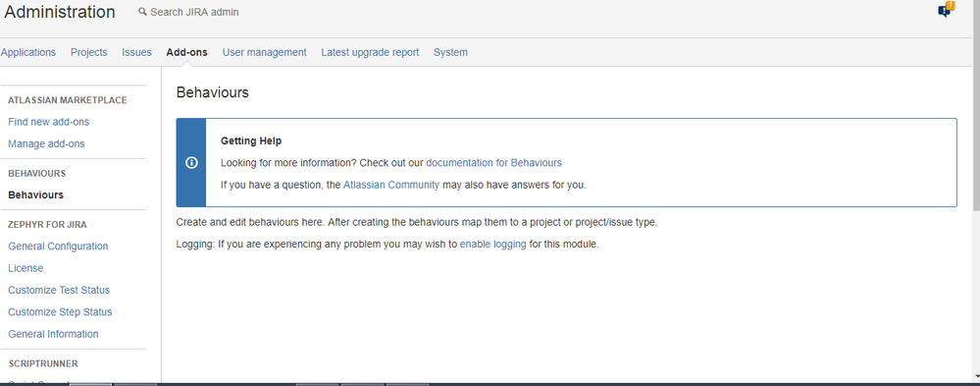Screen dimensions: 980x386
Task: Open the System tab
Action: (x=450, y=53)
